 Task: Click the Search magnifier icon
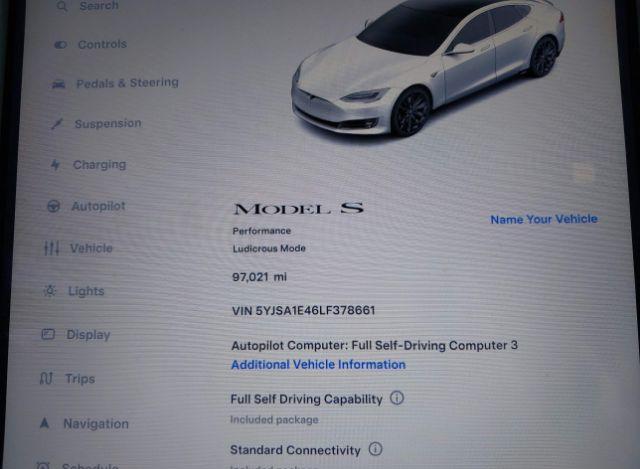[x=62, y=6]
